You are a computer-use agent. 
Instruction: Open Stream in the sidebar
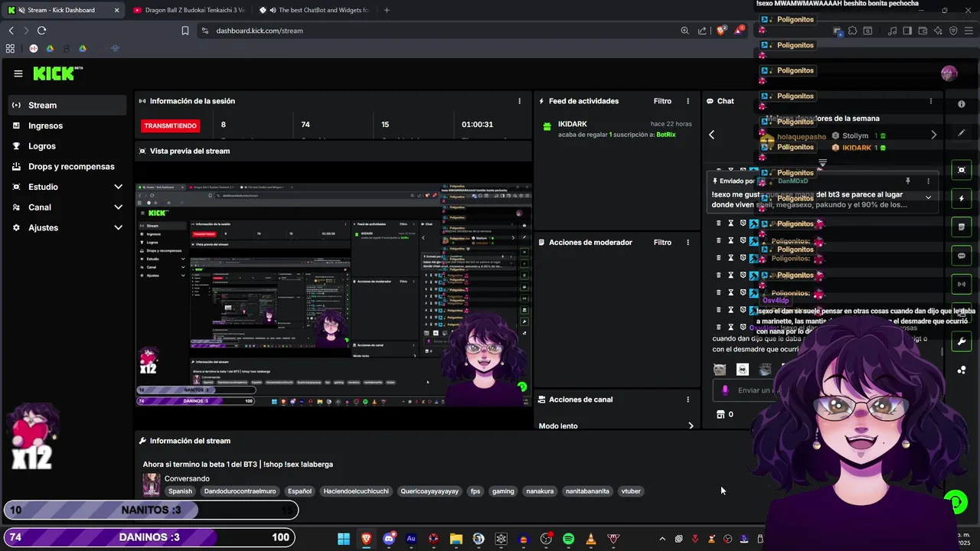click(x=67, y=105)
